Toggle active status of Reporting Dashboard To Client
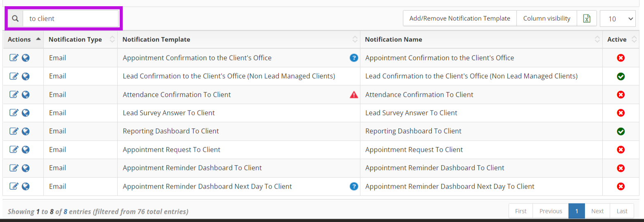 point(620,131)
